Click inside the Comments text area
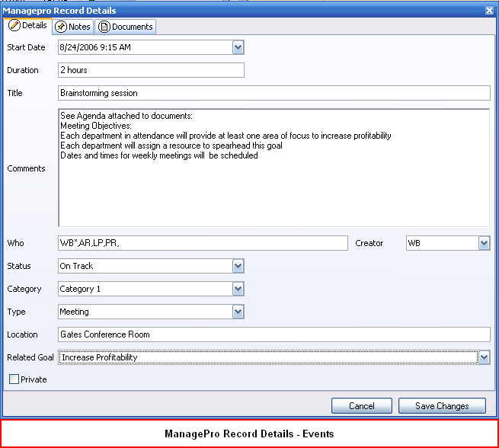The image size is (499, 448). (x=274, y=168)
